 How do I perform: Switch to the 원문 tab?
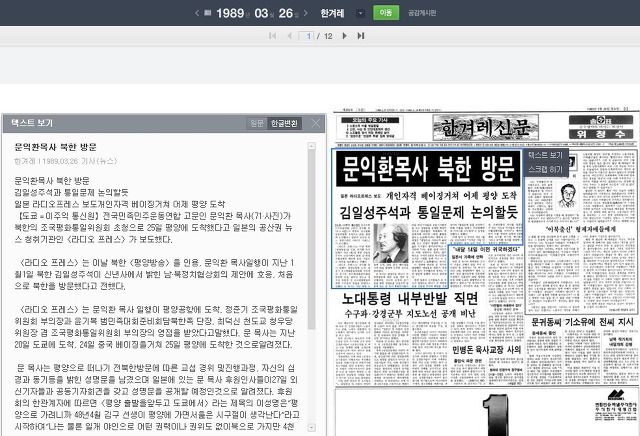(257, 123)
